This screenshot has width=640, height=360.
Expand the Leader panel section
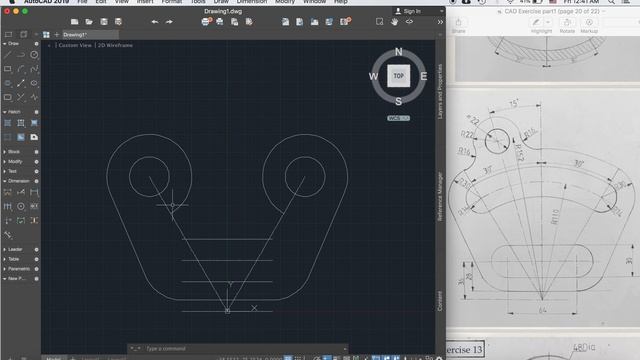pos(4,249)
